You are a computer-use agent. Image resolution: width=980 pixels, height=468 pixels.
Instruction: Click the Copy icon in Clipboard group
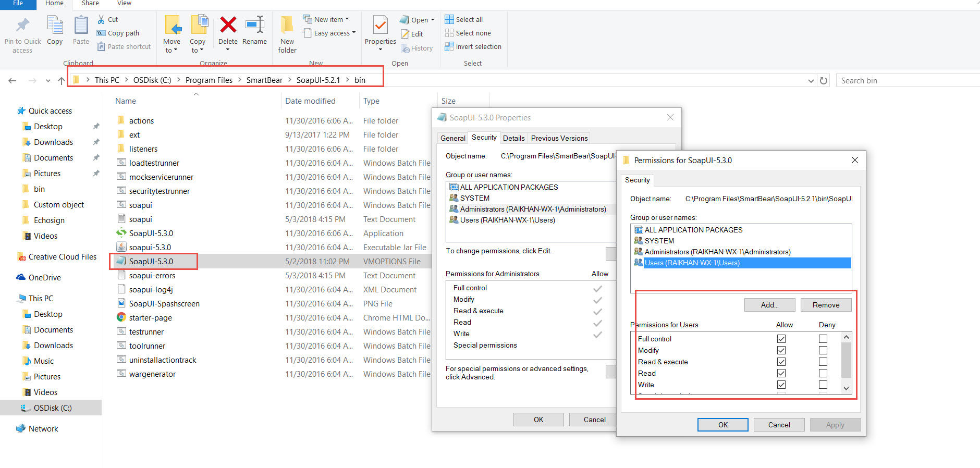point(55,24)
